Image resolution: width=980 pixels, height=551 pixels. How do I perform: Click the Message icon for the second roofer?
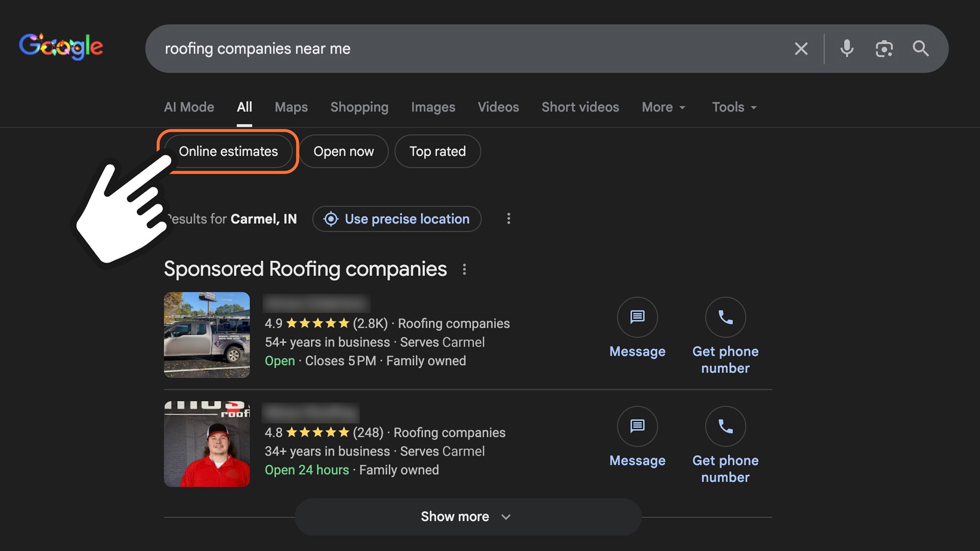pyautogui.click(x=637, y=427)
